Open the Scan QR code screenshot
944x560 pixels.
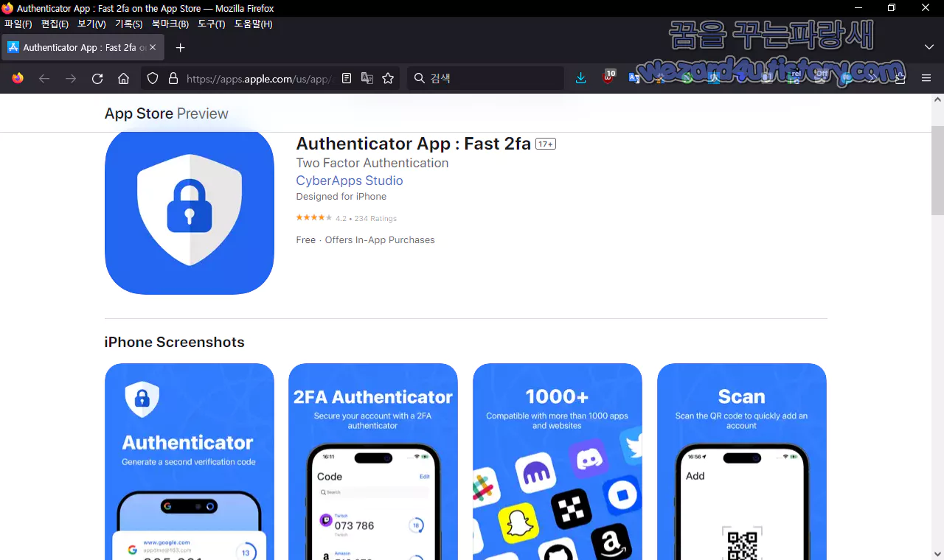[742, 461]
